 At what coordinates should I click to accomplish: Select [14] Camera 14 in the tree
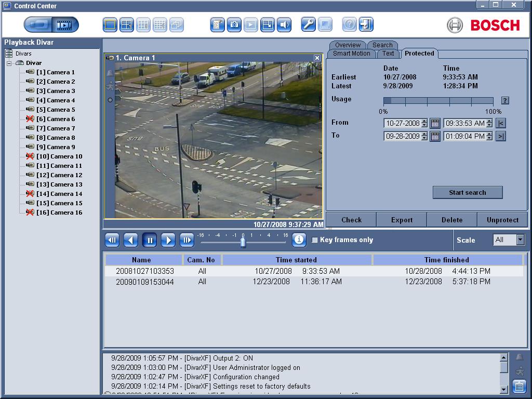click(x=59, y=194)
